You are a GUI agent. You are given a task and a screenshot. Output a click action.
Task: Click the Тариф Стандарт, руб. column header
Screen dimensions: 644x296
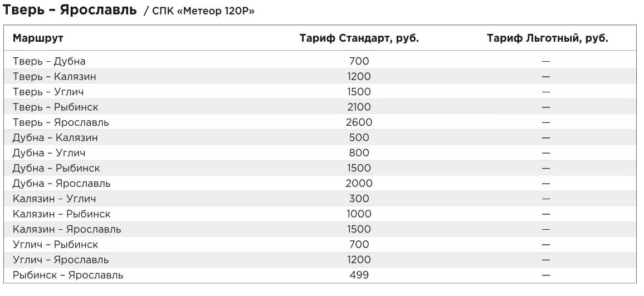tap(359, 38)
